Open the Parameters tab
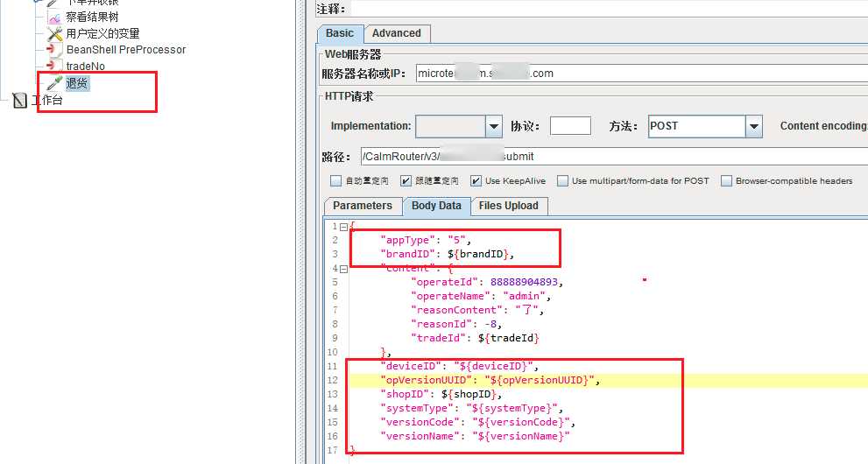This screenshot has height=464, width=868. tap(363, 206)
